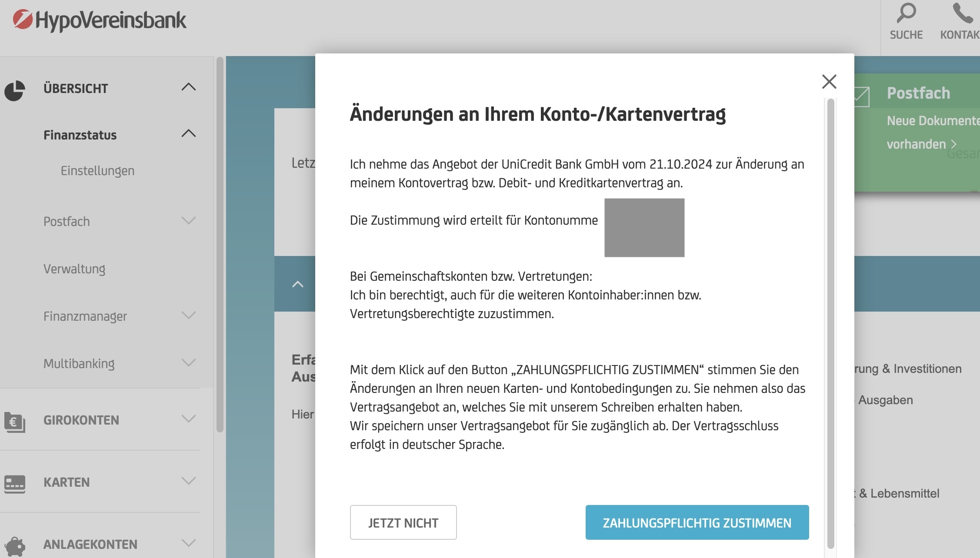The width and height of the screenshot is (980, 558).
Task: Click the Anlagekonten piggy bank icon
Action: [15, 546]
